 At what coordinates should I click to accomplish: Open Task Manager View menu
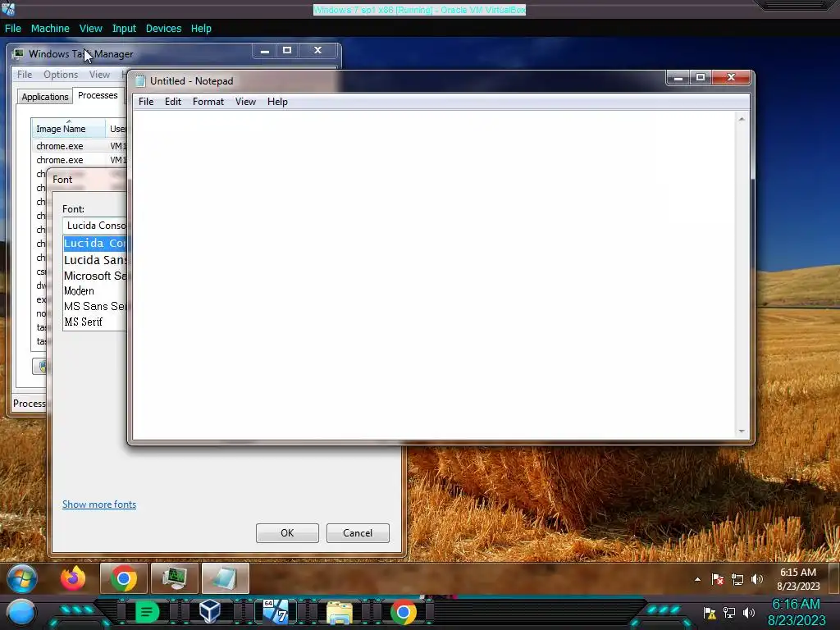pos(99,75)
